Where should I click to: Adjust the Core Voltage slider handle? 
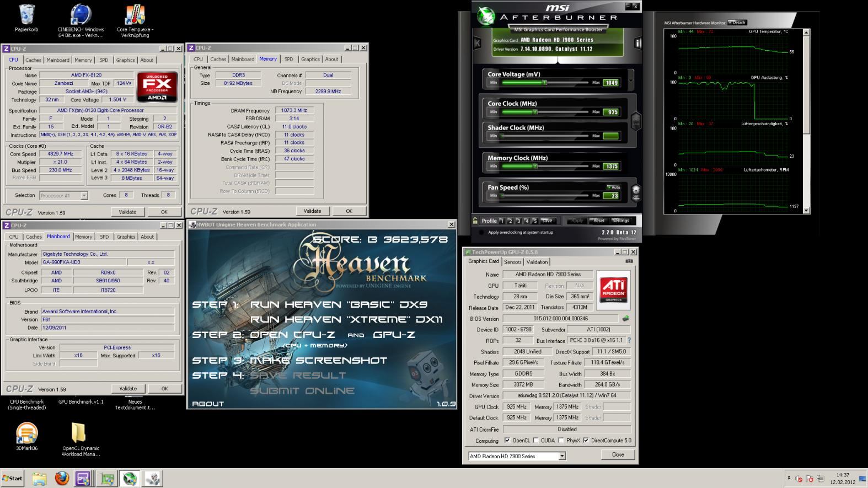(544, 82)
